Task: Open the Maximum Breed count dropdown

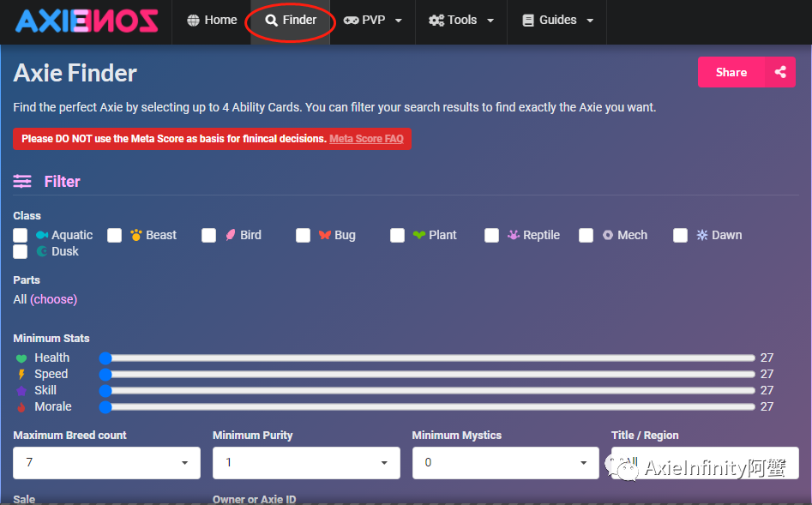Action: pos(106,462)
